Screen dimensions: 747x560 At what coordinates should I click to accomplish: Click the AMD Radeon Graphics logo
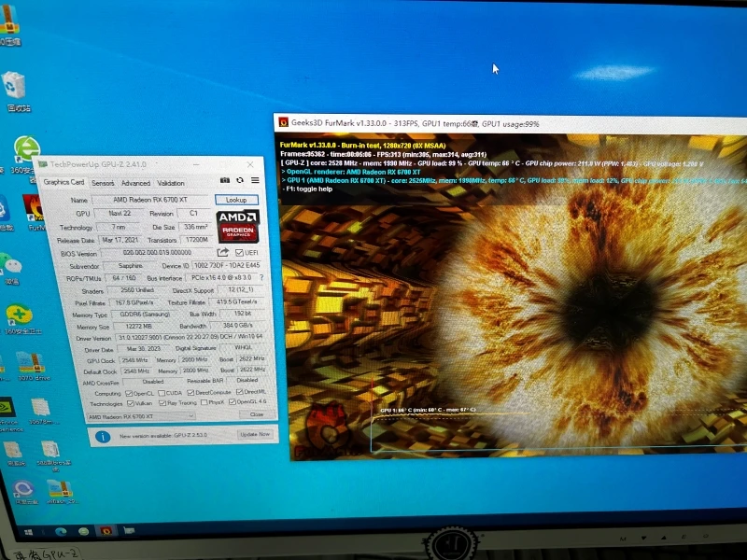(238, 227)
